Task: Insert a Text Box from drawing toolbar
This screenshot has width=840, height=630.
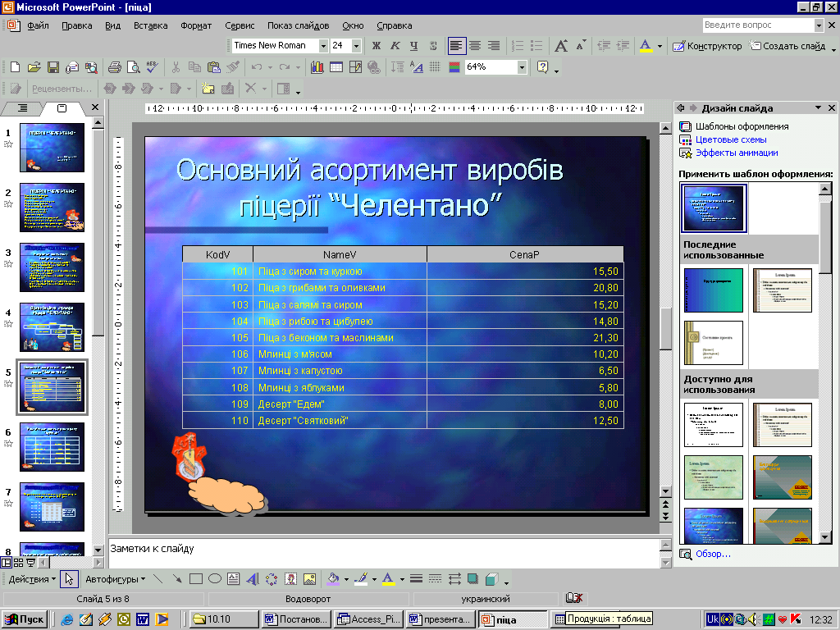Action: coord(233,578)
